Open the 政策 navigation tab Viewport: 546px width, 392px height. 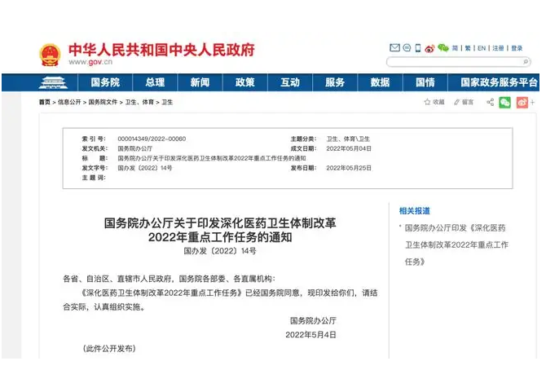pyautogui.click(x=244, y=82)
